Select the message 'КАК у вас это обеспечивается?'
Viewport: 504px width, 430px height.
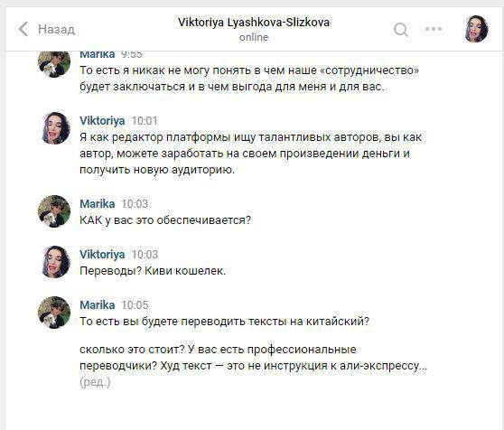[165, 220]
